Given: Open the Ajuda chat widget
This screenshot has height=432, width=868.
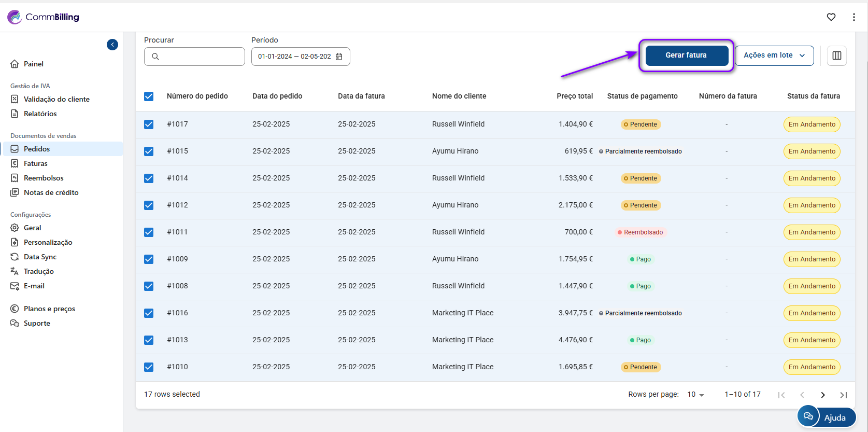Looking at the screenshot, I should click(x=827, y=417).
